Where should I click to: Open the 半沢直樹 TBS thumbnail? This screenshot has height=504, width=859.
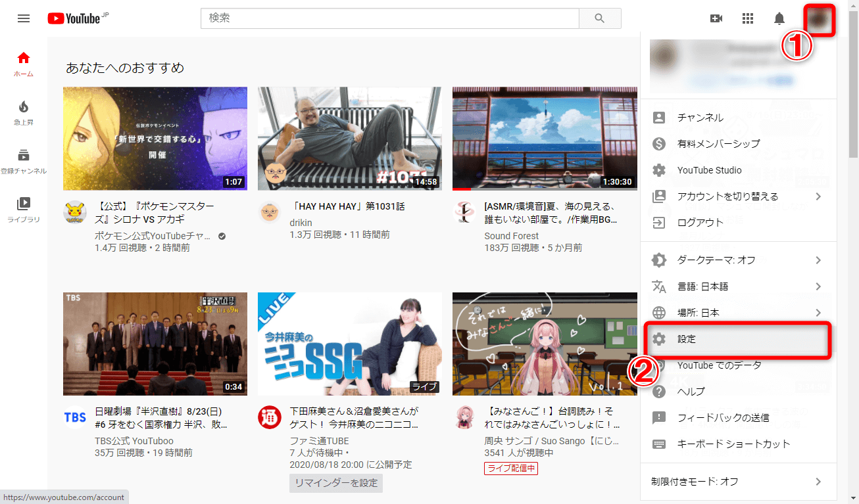click(155, 344)
